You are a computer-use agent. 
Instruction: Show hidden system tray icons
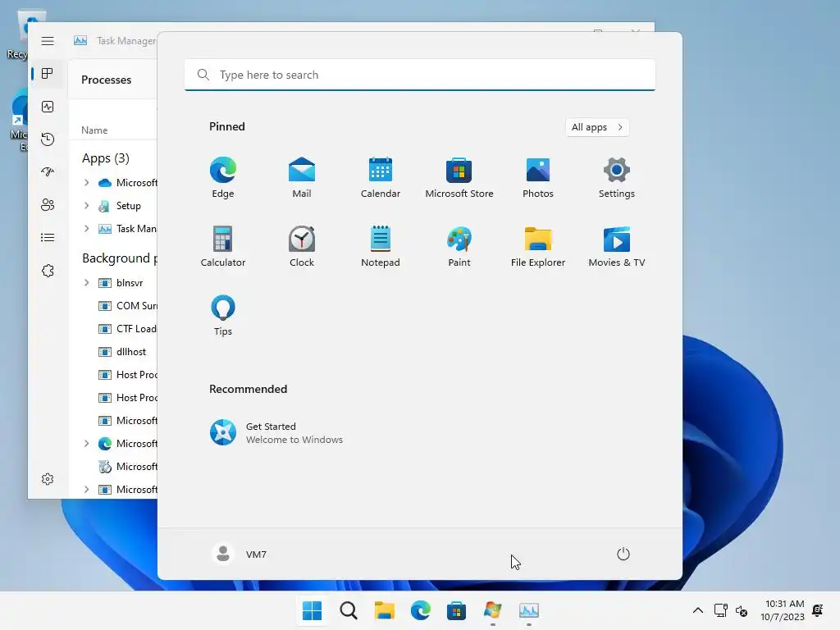pyautogui.click(x=698, y=610)
